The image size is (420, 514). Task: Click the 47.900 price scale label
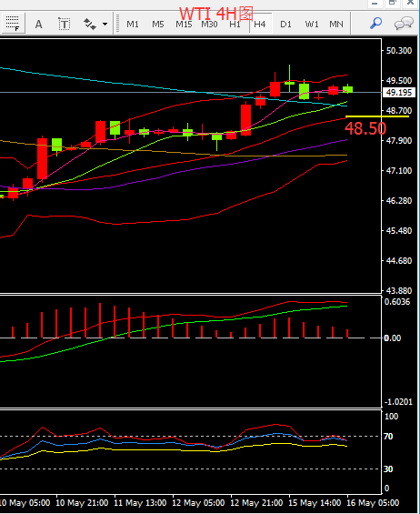(399, 140)
